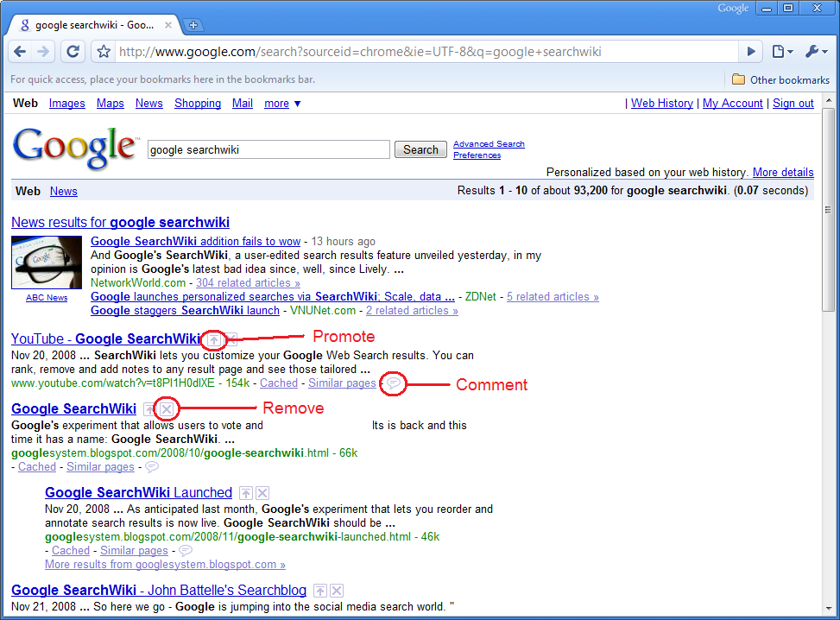Open the Advanced Search link
The height and width of the screenshot is (620, 840).
click(489, 144)
